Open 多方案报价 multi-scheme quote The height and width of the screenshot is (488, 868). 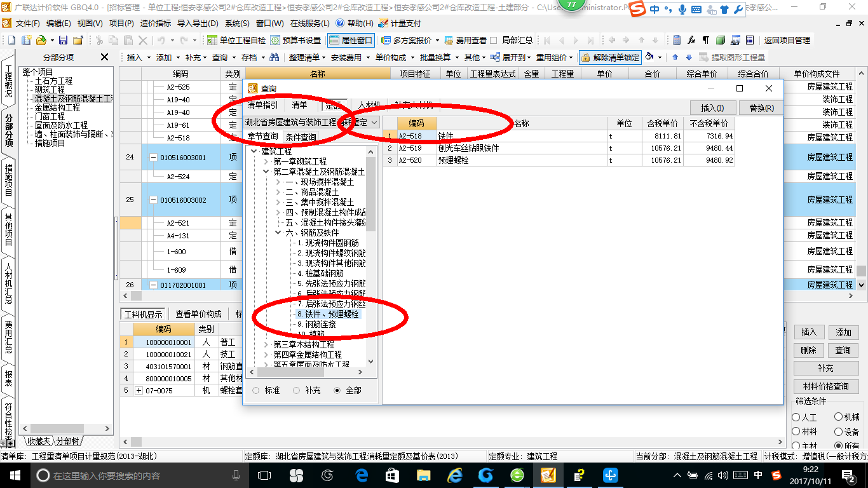(410, 40)
